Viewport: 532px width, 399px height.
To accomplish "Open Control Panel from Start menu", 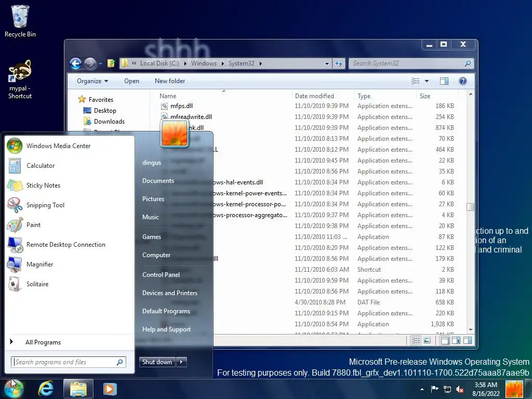I will tap(161, 275).
